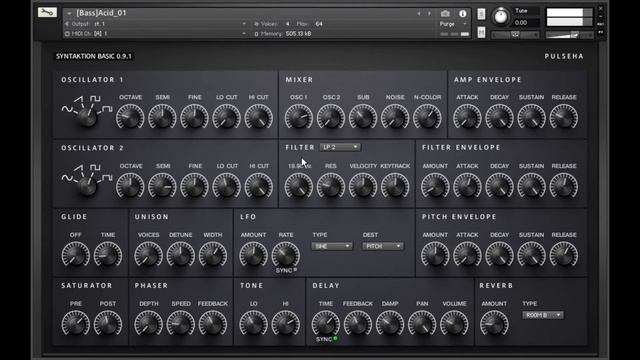Open the Output st.1 dropdown
The height and width of the screenshot is (360, 640).
point(156,24)
